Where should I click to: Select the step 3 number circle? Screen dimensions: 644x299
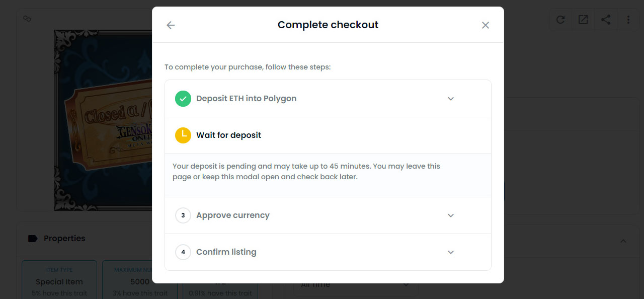click(183, 215)
